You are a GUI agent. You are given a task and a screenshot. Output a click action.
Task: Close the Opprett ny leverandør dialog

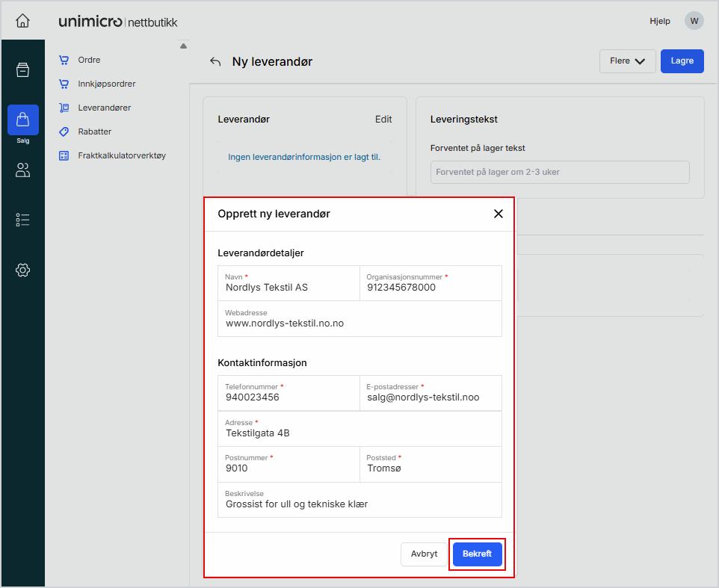tap(499, 214)
